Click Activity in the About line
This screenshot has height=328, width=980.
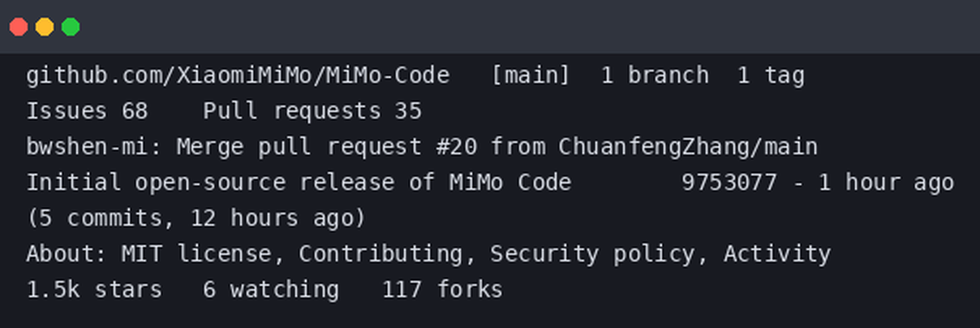(x=776, y=254)
